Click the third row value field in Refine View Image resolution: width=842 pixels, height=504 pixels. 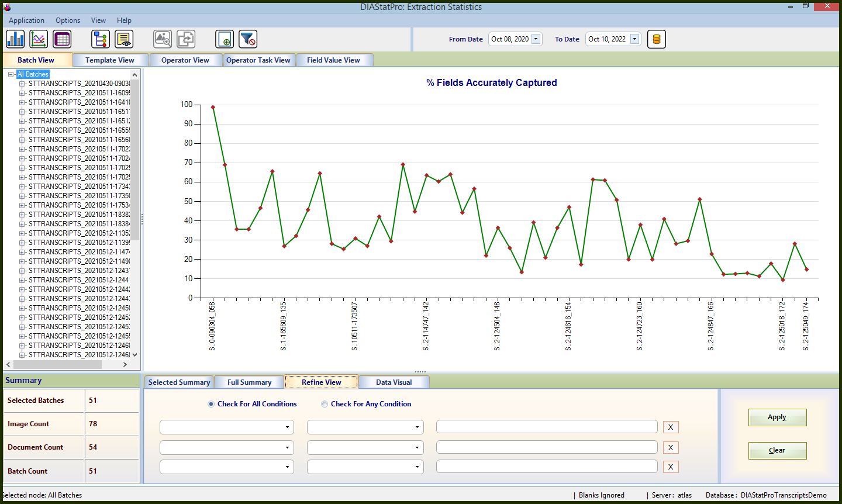(547, 467)
